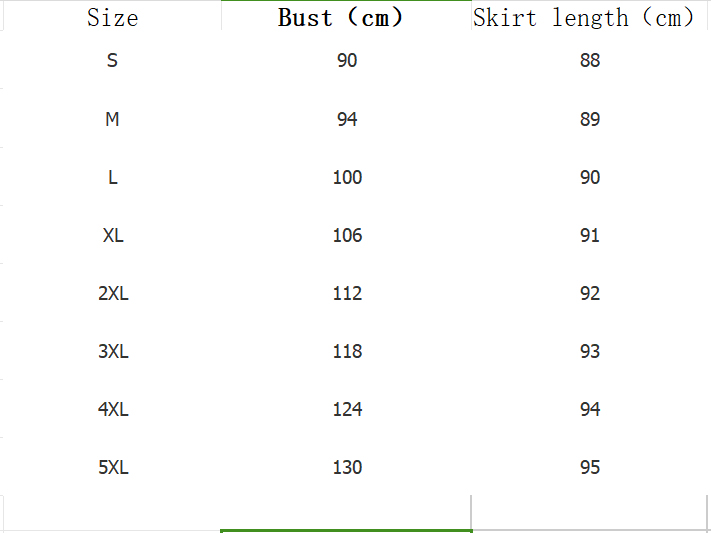Select the bust value 130 cell

pyautogui.click(x=347, y=468)
